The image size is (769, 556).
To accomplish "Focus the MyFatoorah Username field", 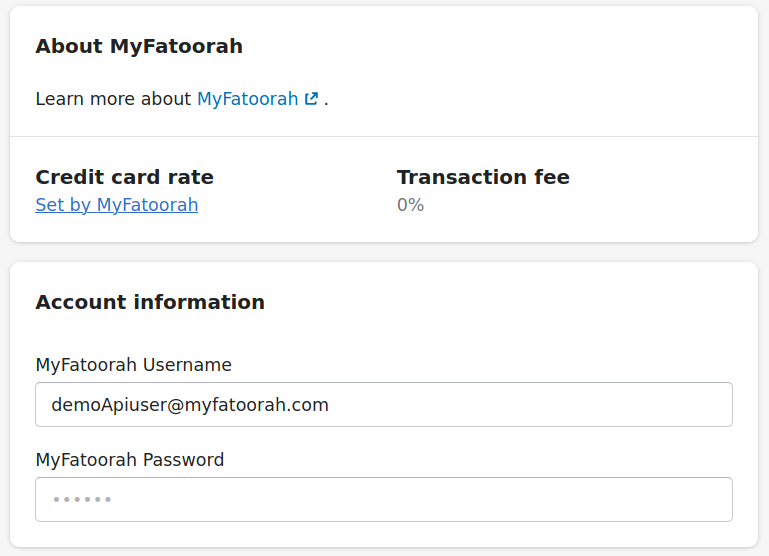I will (x=384, y=404).
